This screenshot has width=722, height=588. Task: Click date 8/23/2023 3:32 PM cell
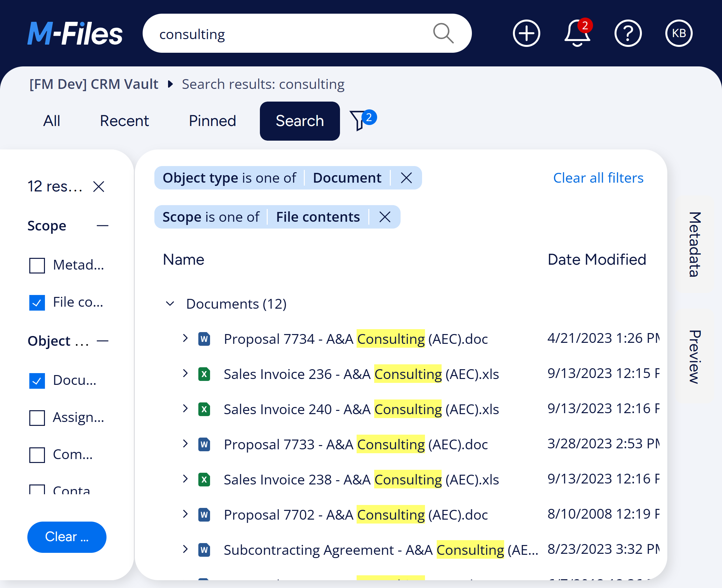603,549
